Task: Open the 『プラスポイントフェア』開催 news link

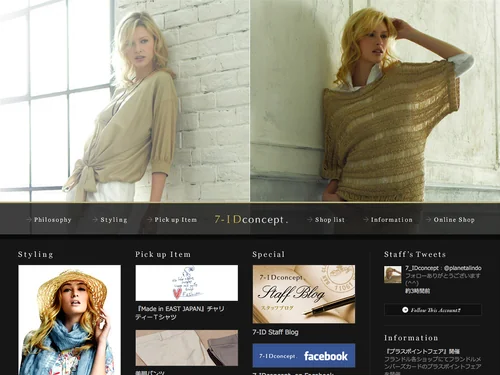Action: [422, 351]
